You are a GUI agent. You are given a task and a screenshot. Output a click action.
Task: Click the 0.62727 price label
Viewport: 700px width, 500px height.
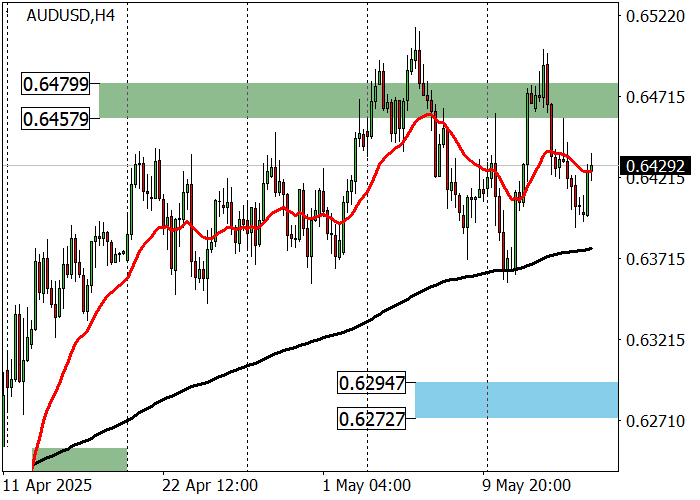click(375, 419)
